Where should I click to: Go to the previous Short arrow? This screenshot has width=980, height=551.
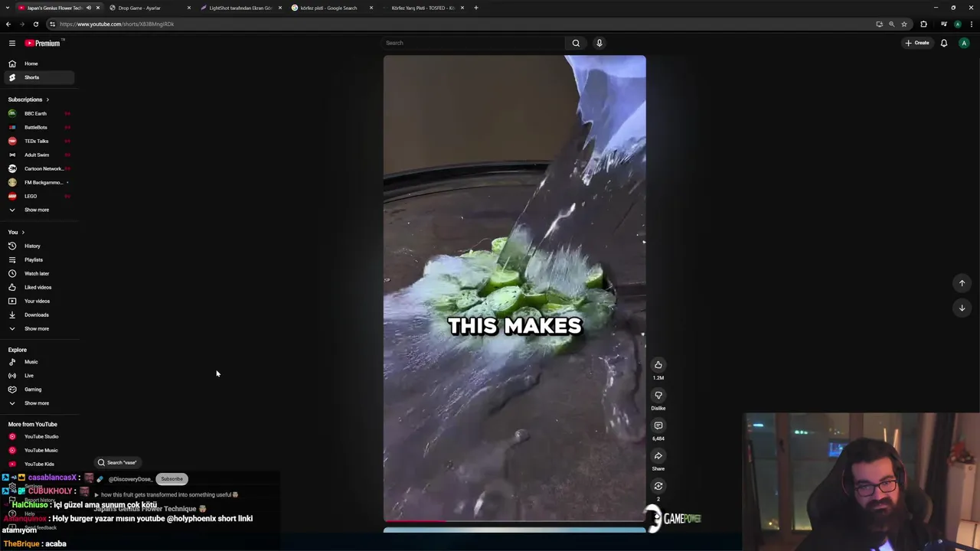[962, 283]
